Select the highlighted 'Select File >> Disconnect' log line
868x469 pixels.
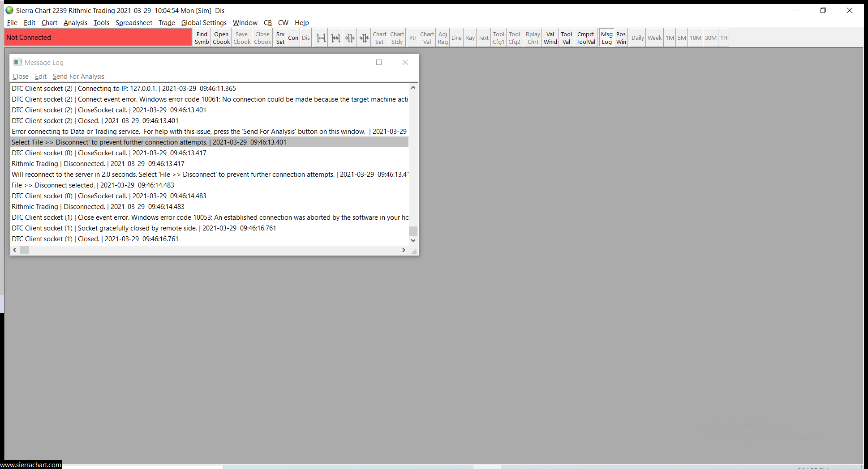click(210, 142)
